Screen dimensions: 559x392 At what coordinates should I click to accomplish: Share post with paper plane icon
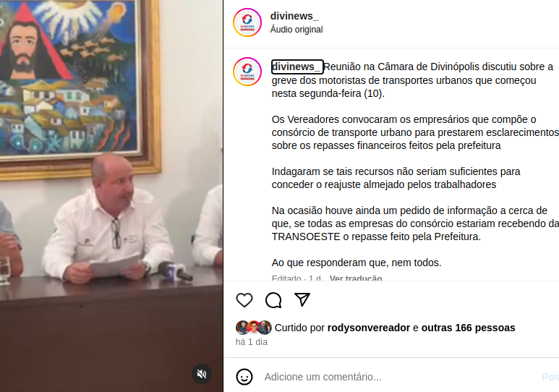[302, 299]
